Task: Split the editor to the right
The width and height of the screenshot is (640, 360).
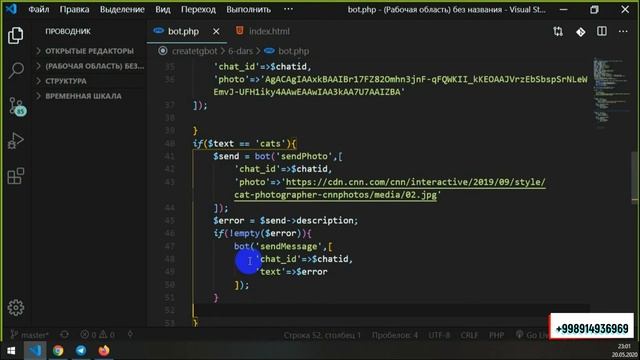Action: tap(602, 31)
